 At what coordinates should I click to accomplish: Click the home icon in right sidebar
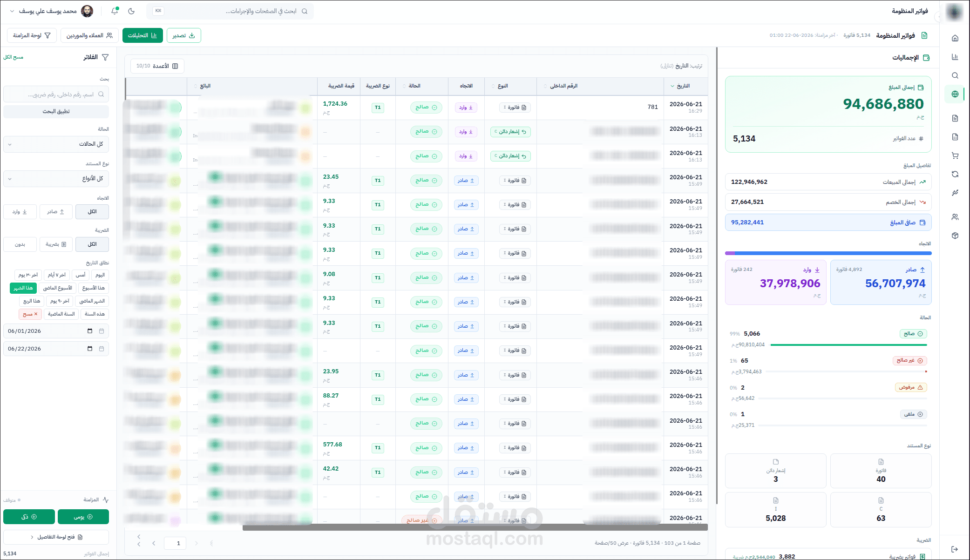(x=955, y=38)
